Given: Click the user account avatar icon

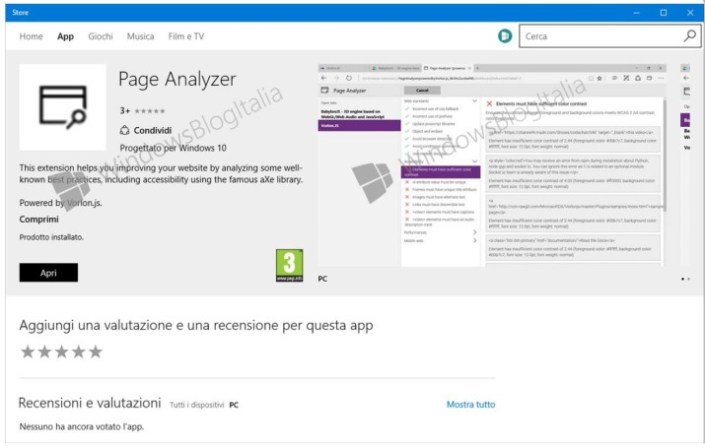Looking at the screenshot, I should click(505, 36).
